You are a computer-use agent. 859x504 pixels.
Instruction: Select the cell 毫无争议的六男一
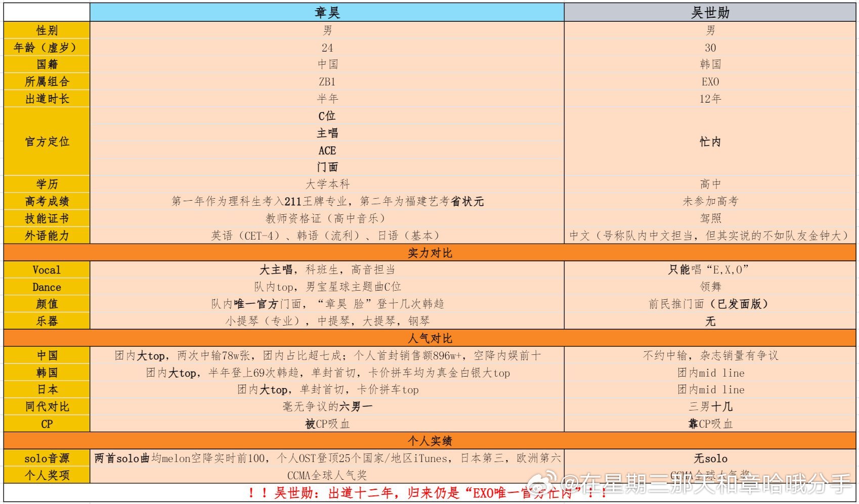(x=327, y=406)
